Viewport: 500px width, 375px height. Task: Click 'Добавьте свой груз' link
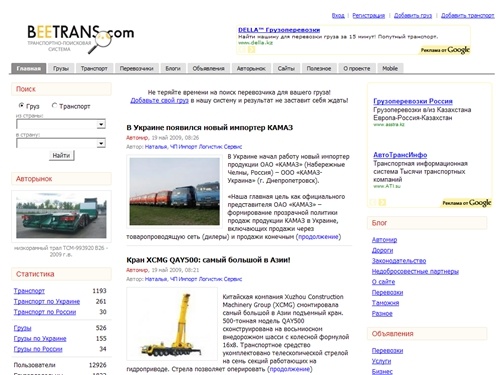[160, 100]
